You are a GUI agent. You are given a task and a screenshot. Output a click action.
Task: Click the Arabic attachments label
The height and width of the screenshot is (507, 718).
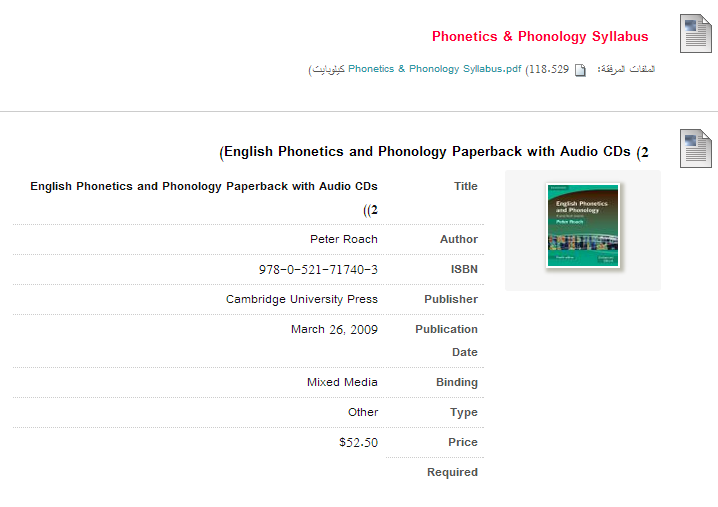tap(626, 69)
